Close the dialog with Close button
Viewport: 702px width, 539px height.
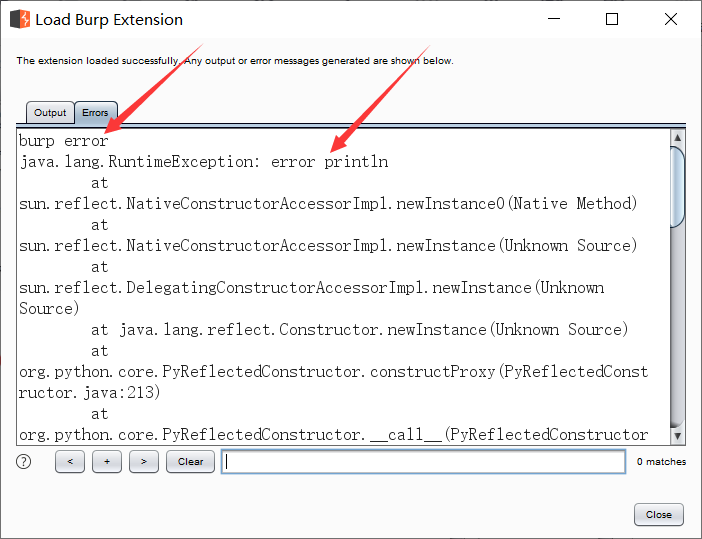click(659, 514)
